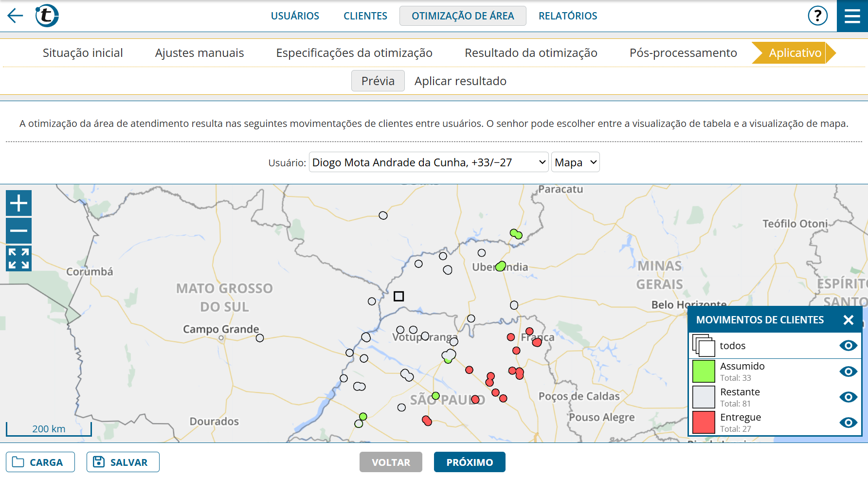Hide Assumido clients on map
868x478 pixels.
(x=848, y=372)
